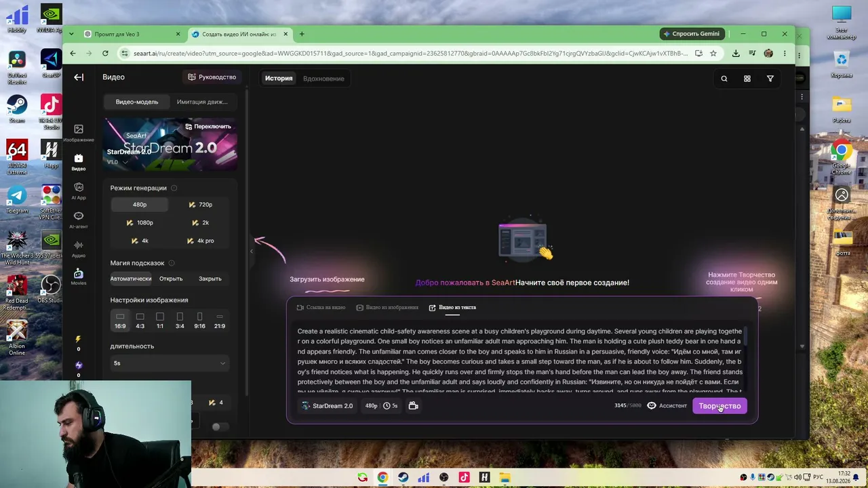This screenshot has width=868, height=488.
Task: Select the Видео из изображения tab
Action: [387, 308]
